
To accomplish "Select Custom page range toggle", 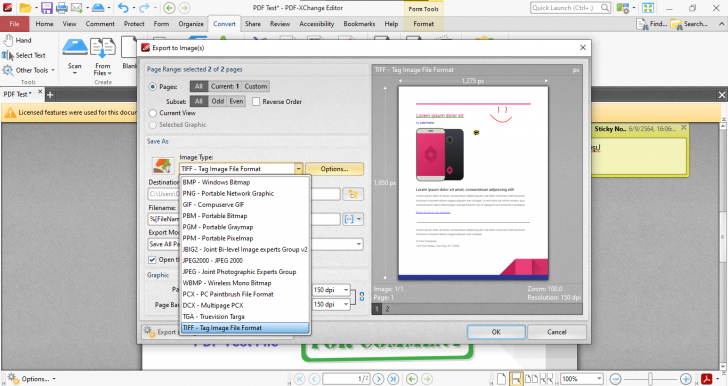I will pos(255,86).
